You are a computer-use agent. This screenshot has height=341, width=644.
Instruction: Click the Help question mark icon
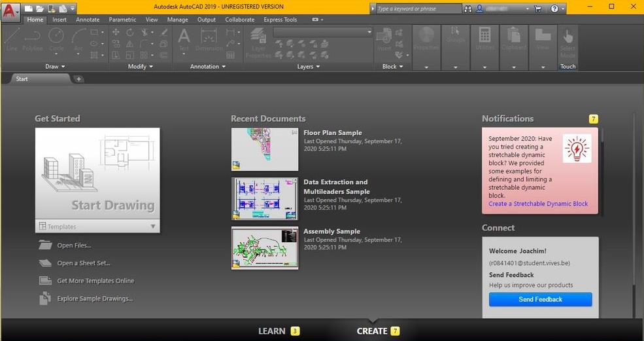(x=554, y=9)
